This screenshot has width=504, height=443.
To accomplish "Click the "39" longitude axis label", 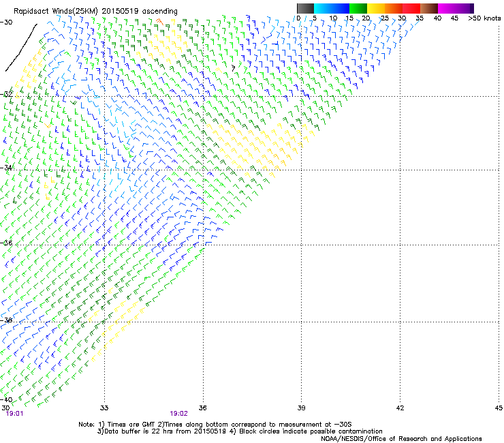I will (x=301, y=408).
